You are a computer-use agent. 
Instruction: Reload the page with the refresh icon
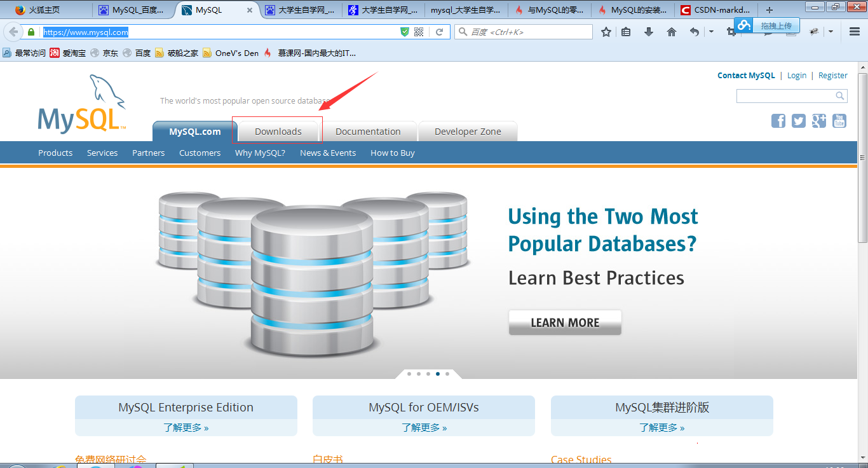pos(439,32)
